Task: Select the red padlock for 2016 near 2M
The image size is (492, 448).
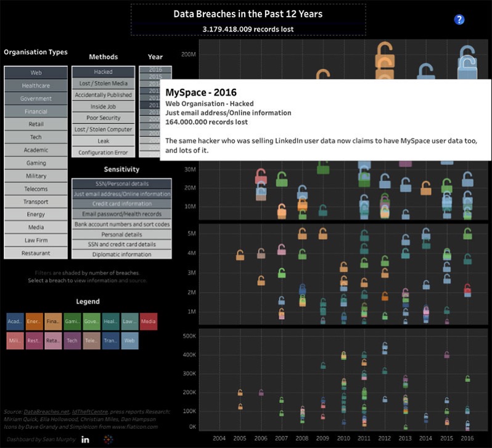Action: click(467, 288)
